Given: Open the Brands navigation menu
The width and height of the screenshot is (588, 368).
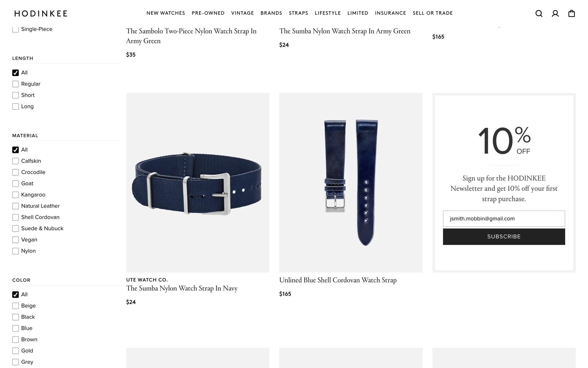Looking at the screenshot, I should [x=271, y=13].
